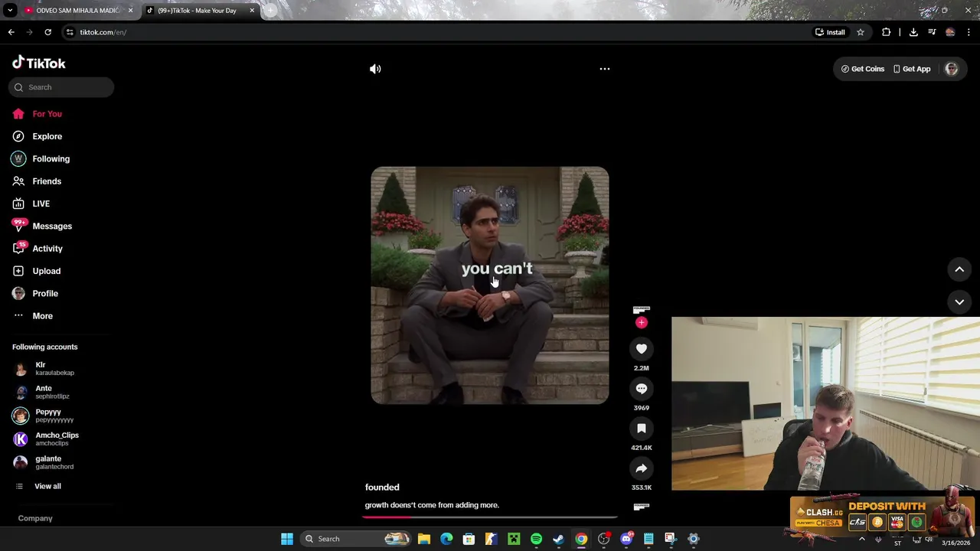980x551 pixels.
Task: Open the Pepyyy following account
Action: point(46,416)
